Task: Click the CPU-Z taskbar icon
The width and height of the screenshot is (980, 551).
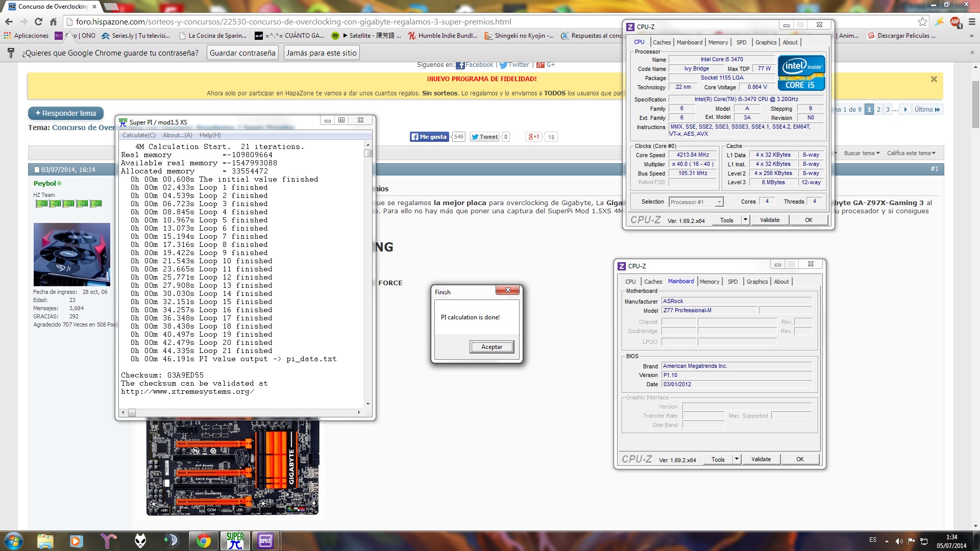Action: [x=265, y=540]
